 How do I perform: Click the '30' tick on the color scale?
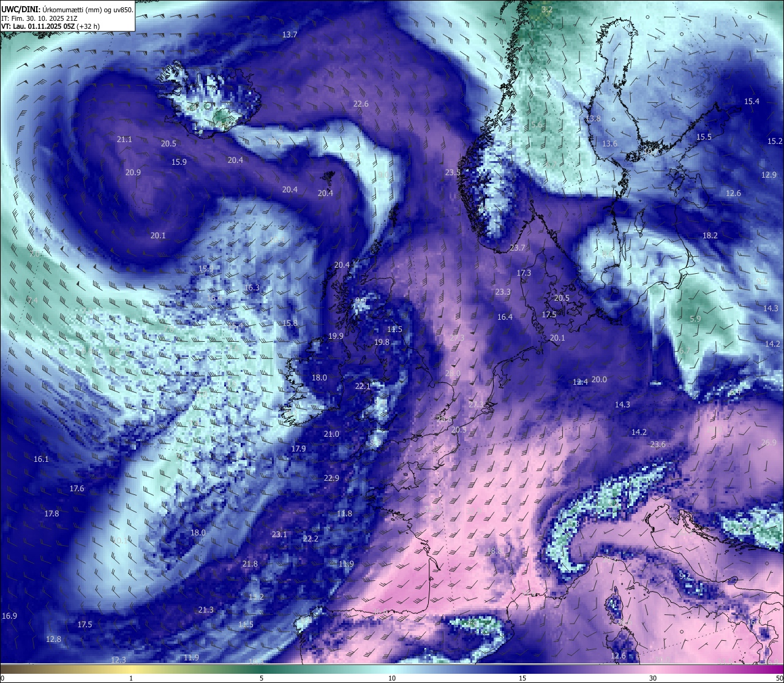[653, 678]
